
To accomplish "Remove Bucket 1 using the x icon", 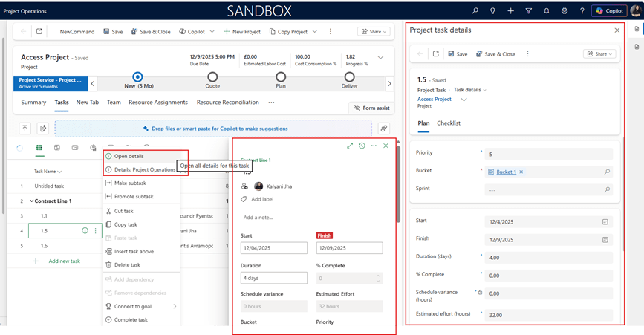I will point(521,172).
